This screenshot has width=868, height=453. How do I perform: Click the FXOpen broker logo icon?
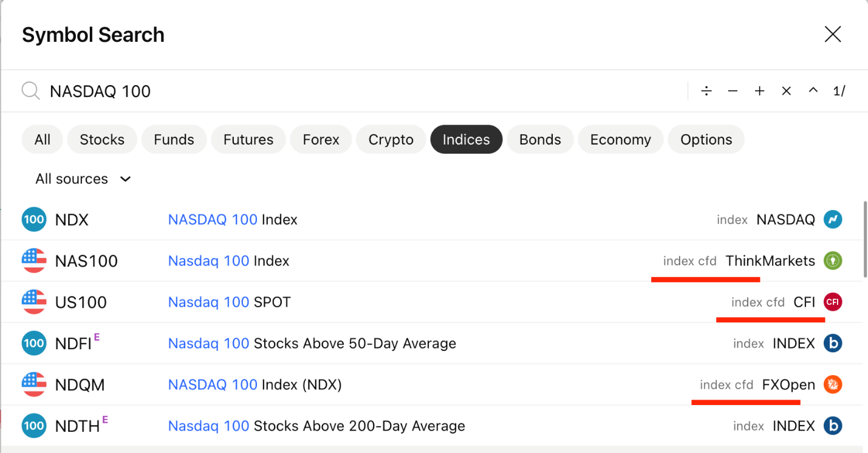833,384
